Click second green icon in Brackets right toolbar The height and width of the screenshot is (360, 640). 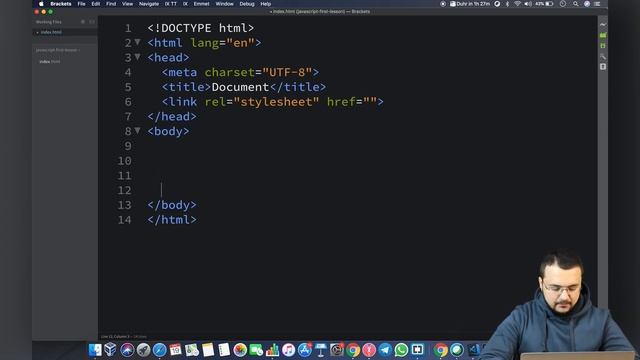click(603, 46)
